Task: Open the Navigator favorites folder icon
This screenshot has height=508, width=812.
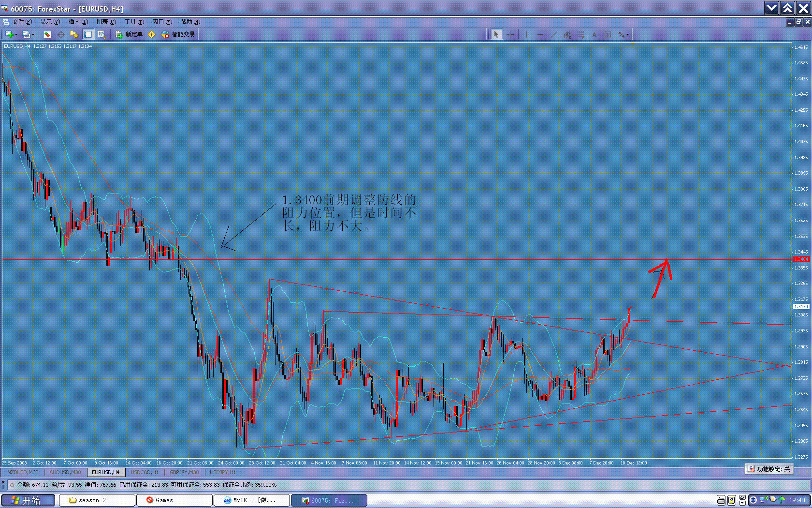Action: [74, 34]
